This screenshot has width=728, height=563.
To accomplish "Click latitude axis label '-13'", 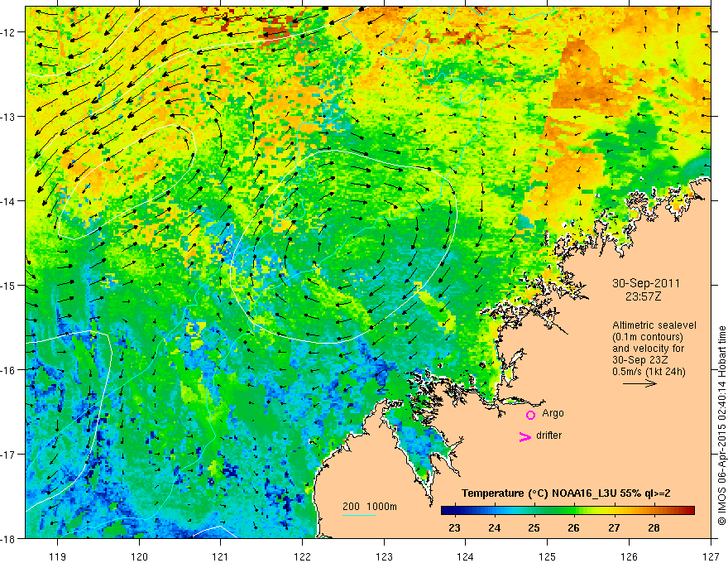I will (x=8, y=117).
